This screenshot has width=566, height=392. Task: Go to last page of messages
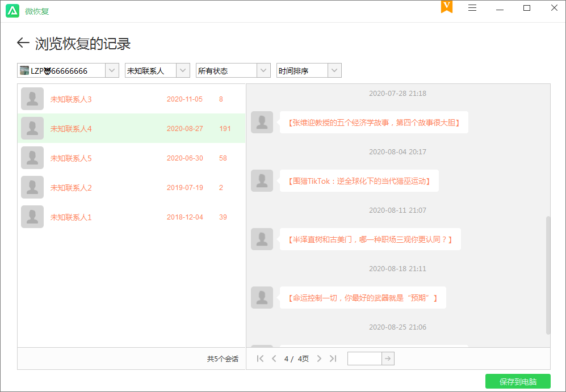[333, 359]
